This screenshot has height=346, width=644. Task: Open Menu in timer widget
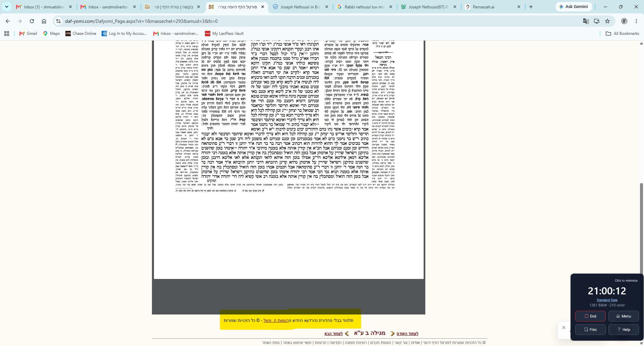(624, 316)
